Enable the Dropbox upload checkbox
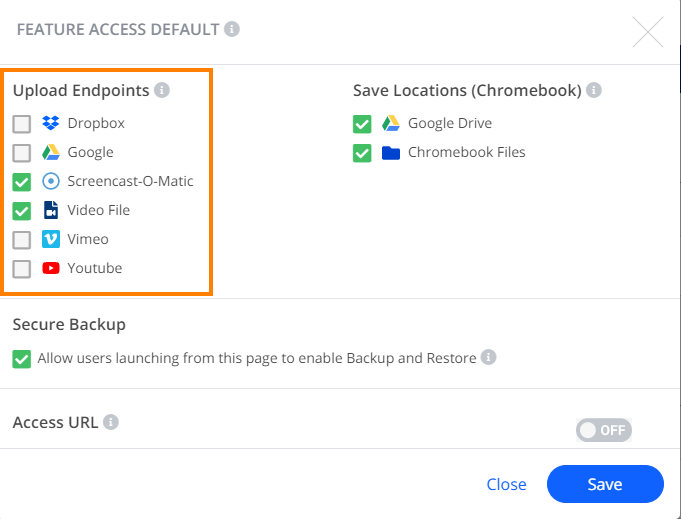 point(22,124)
